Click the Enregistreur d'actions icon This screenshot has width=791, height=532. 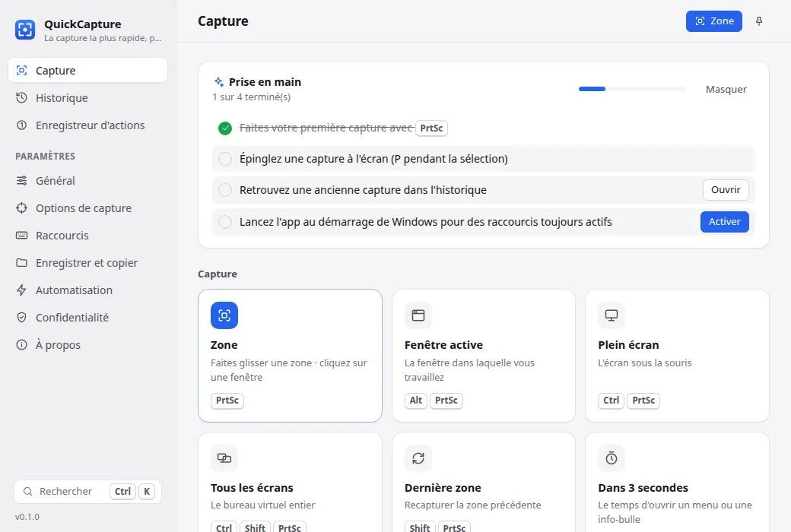click(x=22, y=125)
